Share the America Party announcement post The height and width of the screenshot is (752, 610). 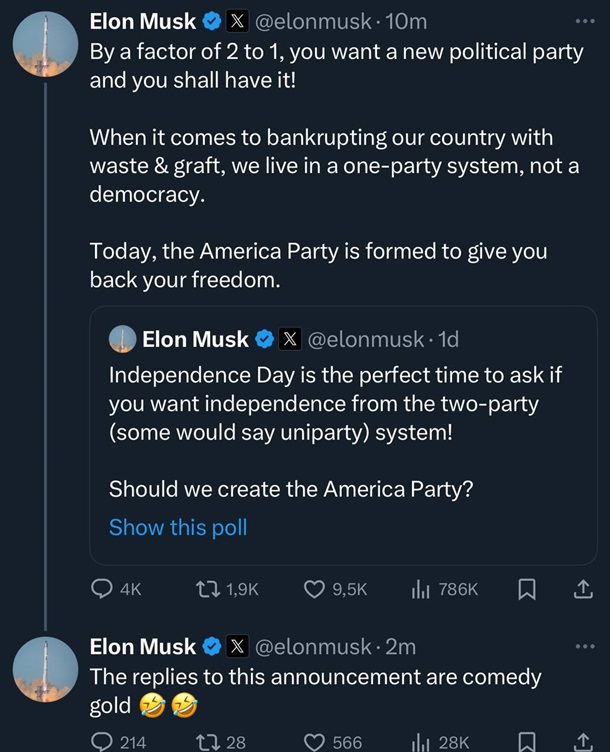(x=582, y=590)
